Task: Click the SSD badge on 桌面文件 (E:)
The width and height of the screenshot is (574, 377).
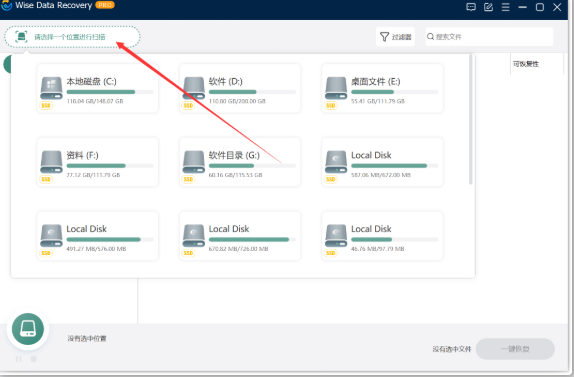Action: point(331,106)
